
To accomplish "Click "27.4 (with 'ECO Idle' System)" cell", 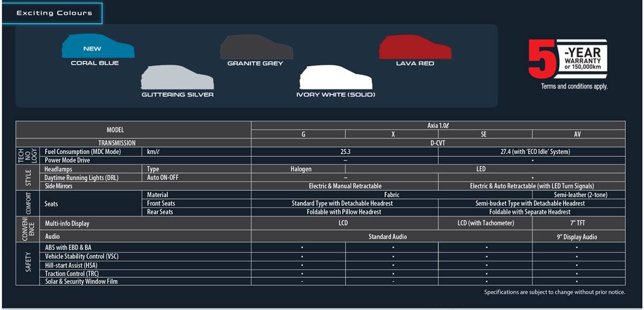I will (x=532, y=152).
